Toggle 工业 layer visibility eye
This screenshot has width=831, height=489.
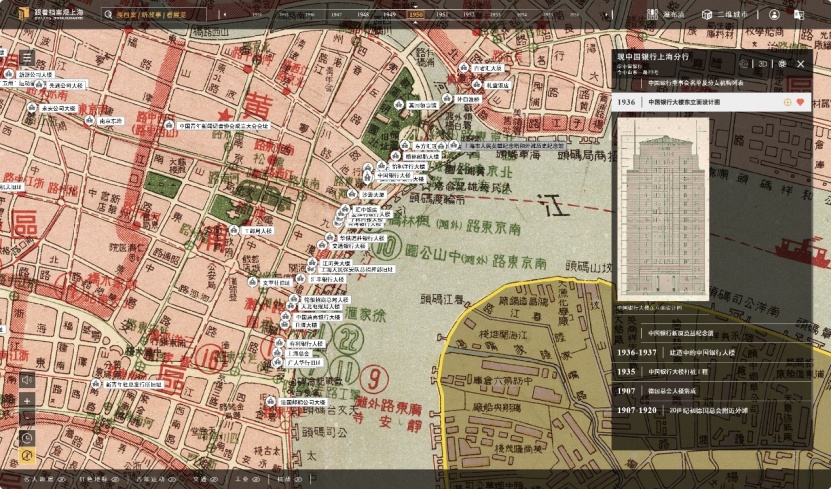pos(255,479)
